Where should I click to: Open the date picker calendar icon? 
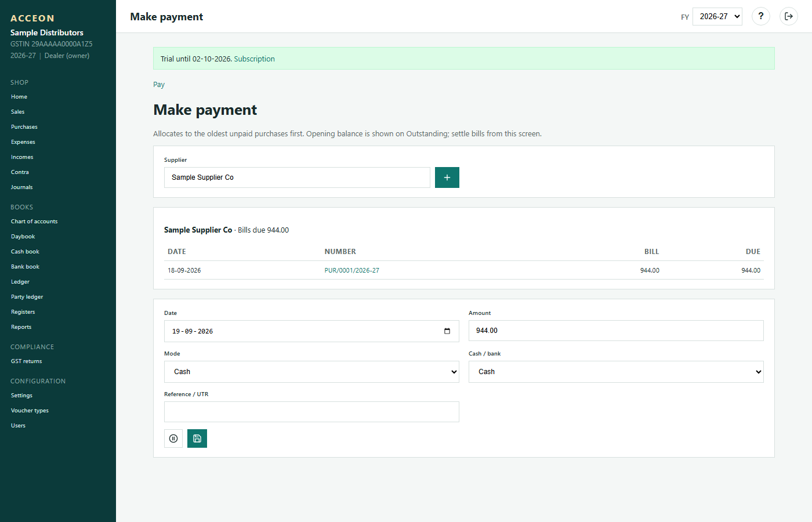(447, 331)
